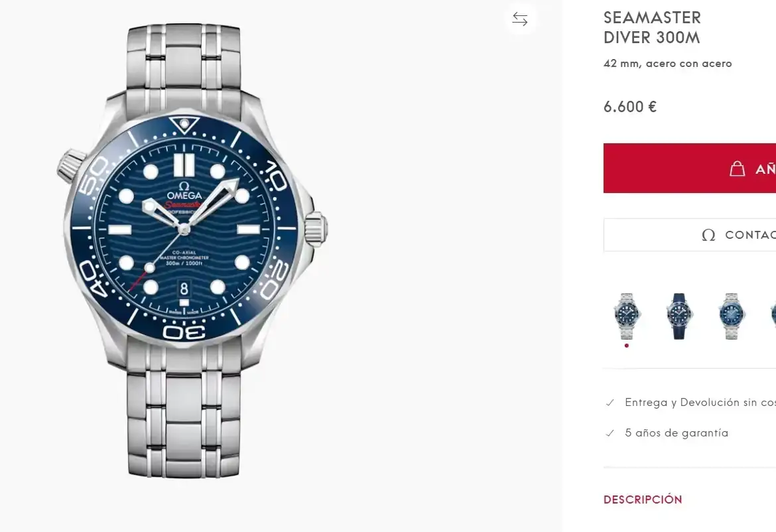Select the partially visible fourth watch thumbnail
This screenshot has width=776, height=532.
(773, 316)
